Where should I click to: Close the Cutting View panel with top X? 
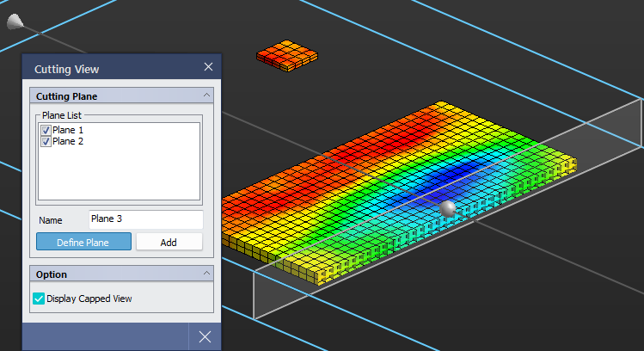[208, 67]
